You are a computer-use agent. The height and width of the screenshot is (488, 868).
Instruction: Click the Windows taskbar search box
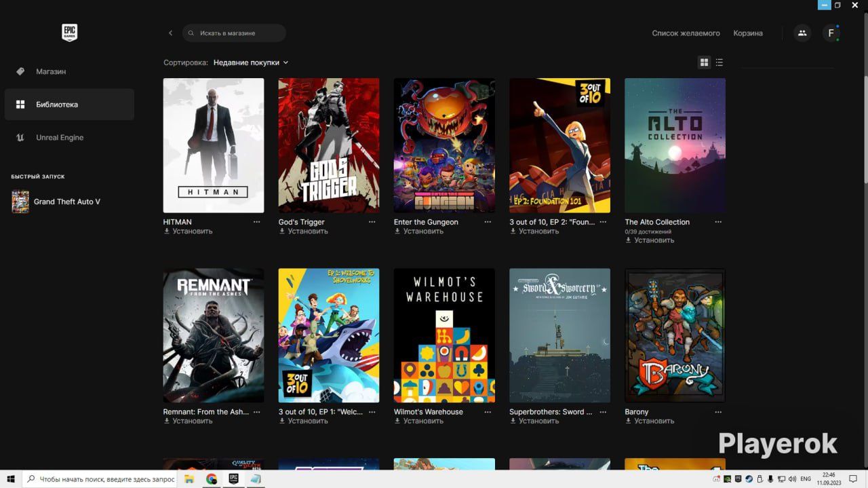[100, 479]
